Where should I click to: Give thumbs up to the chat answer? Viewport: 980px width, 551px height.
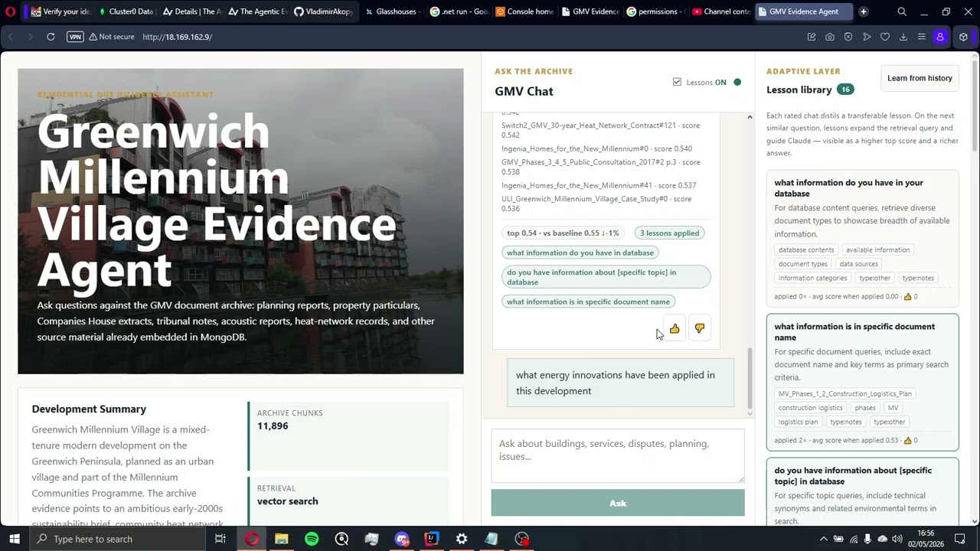pos(675,329)
